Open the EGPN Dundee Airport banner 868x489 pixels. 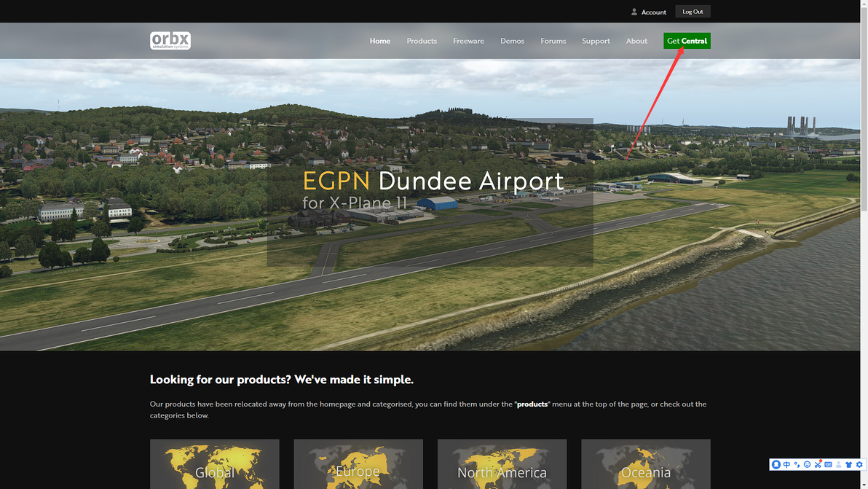(430, 192)
